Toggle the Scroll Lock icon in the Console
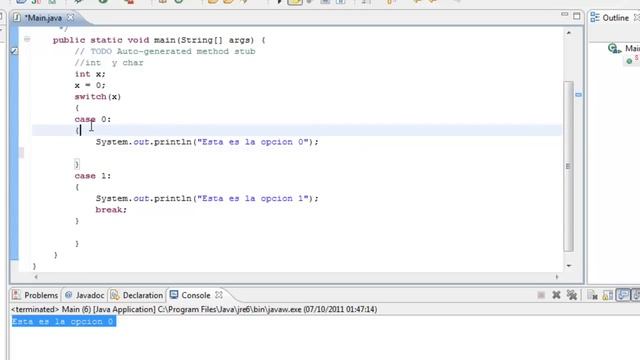640x360 pixels. 607,295
